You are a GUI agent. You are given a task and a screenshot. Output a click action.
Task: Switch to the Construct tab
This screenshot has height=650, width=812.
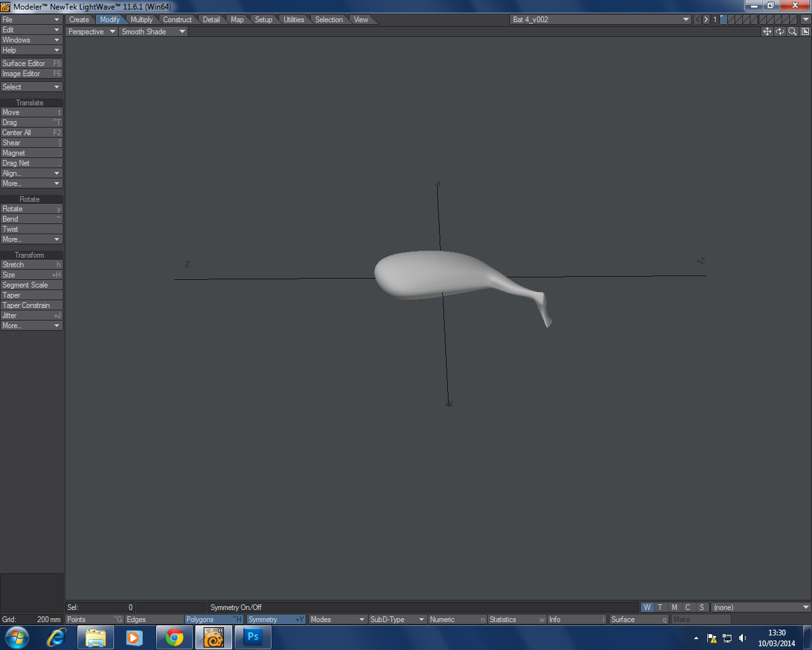[178, 20]
